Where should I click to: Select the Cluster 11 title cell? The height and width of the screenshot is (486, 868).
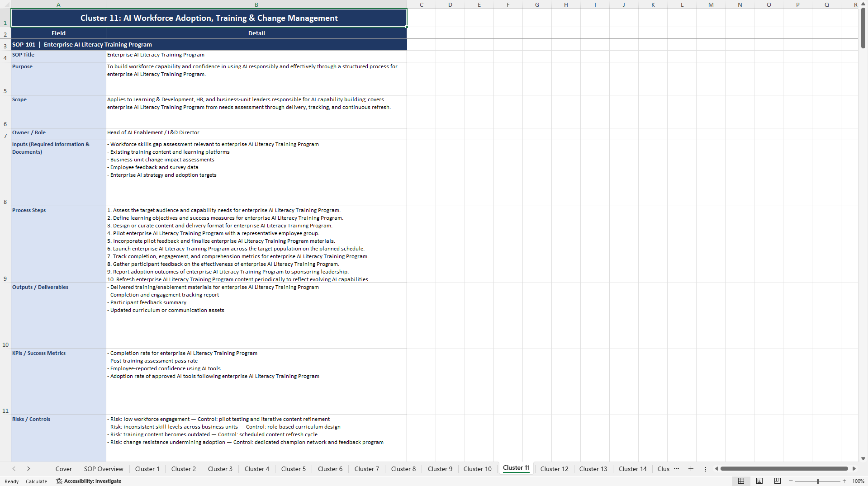pos(209,18)
